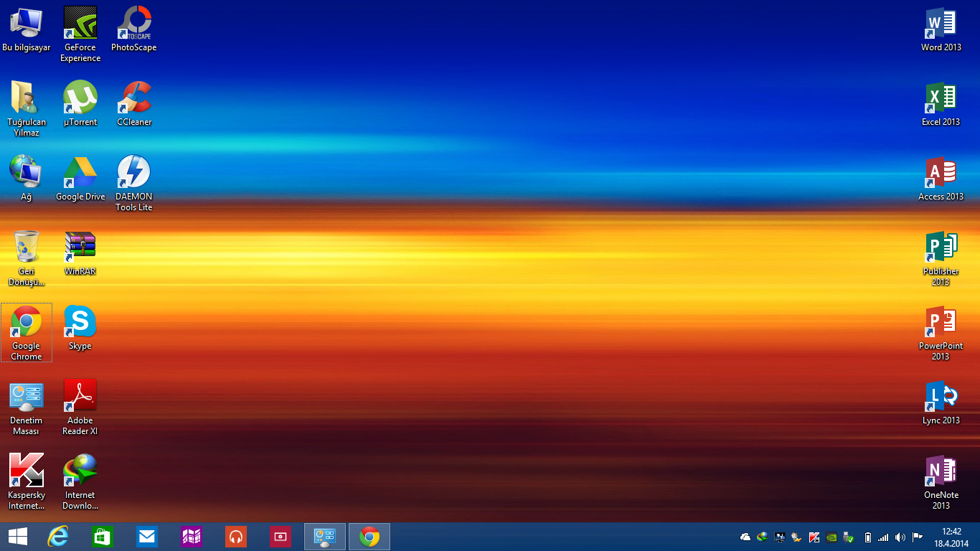The image size is (980, 551).
Task: Open the purple Maps app on taskbar
Action: tap(191, 537)
